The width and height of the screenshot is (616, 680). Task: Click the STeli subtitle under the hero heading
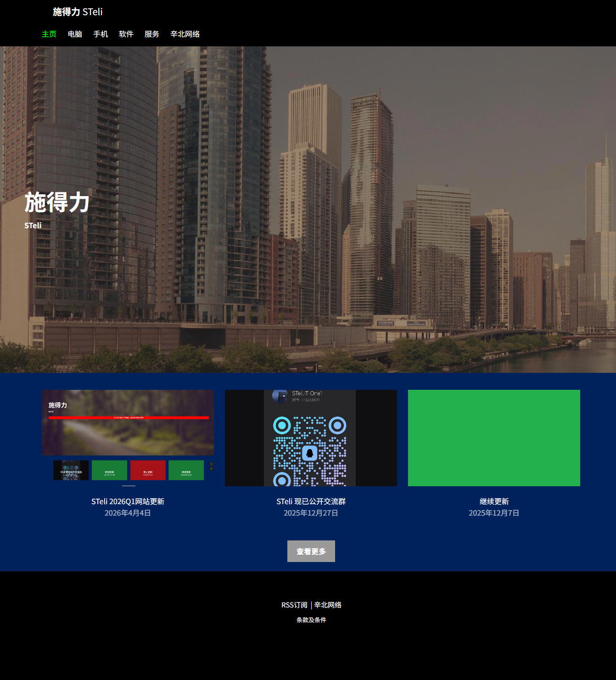[33, 225]
